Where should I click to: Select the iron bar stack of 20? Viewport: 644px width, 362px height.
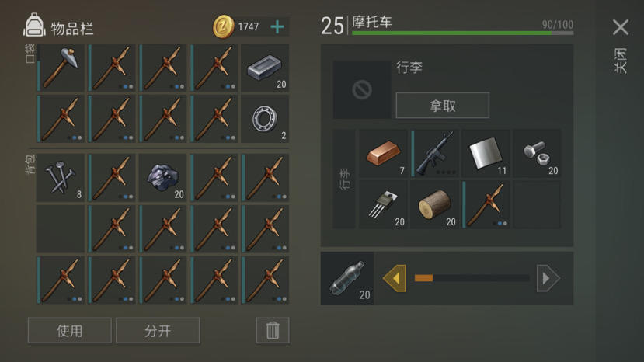[x=265, y=68]
